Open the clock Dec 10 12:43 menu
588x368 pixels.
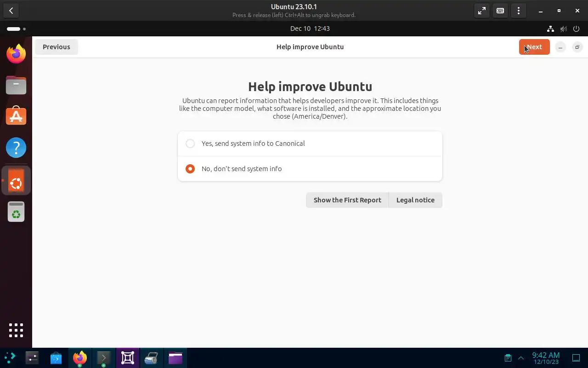tap(310, 29)
